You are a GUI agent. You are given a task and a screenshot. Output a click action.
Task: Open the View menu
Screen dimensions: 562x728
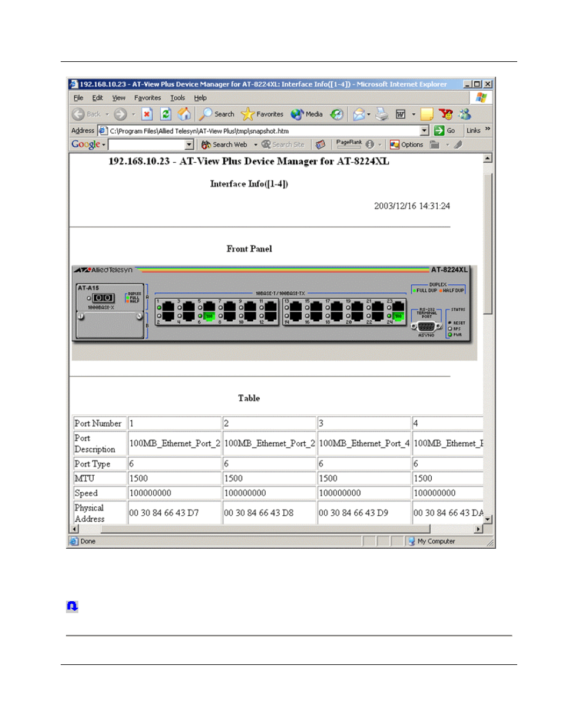click(x=119, y=98)
